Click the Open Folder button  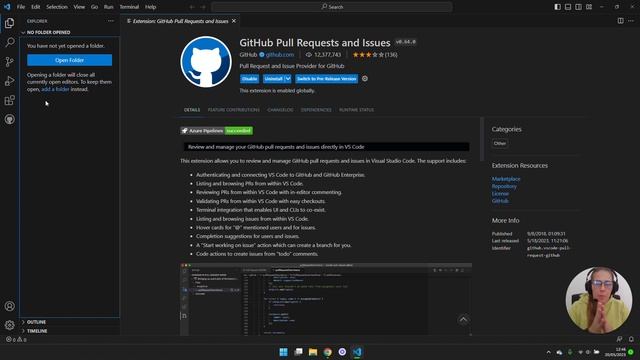pos(69,60)
